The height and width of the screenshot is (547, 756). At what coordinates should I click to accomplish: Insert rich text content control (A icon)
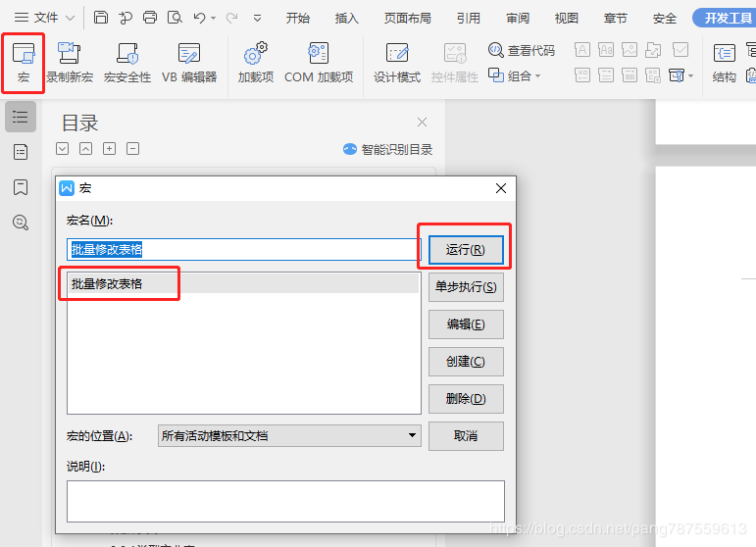pos(582,50)
